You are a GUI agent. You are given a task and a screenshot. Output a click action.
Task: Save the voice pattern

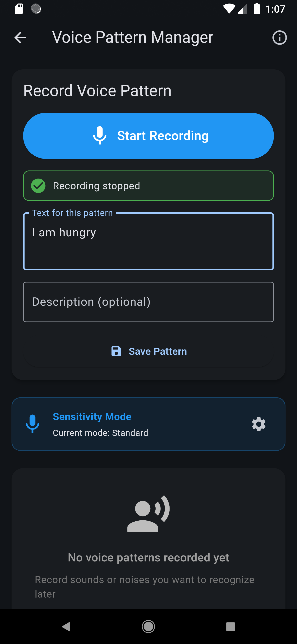coord(157,351)
